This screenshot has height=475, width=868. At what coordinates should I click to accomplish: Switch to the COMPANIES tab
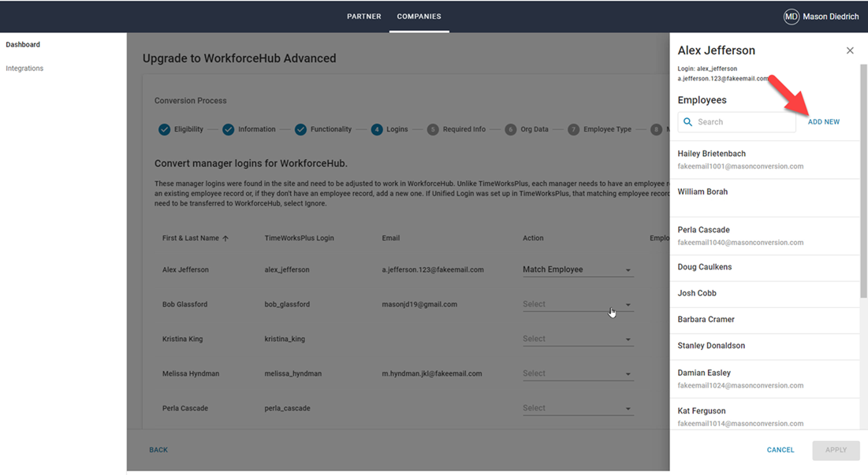[x=419, y=16]
